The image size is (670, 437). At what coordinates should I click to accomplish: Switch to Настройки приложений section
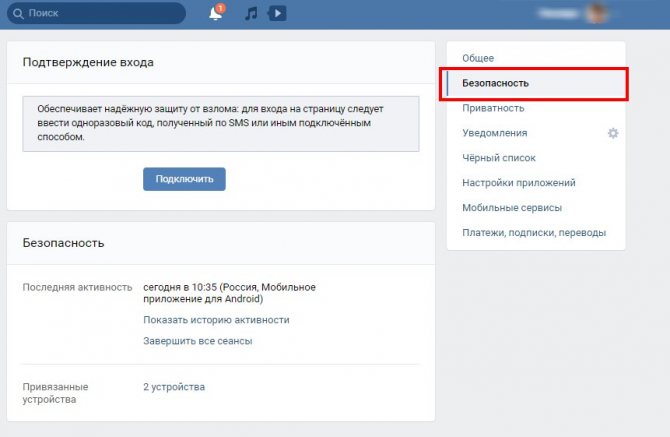pyautogui.click(x=518, y=183)
